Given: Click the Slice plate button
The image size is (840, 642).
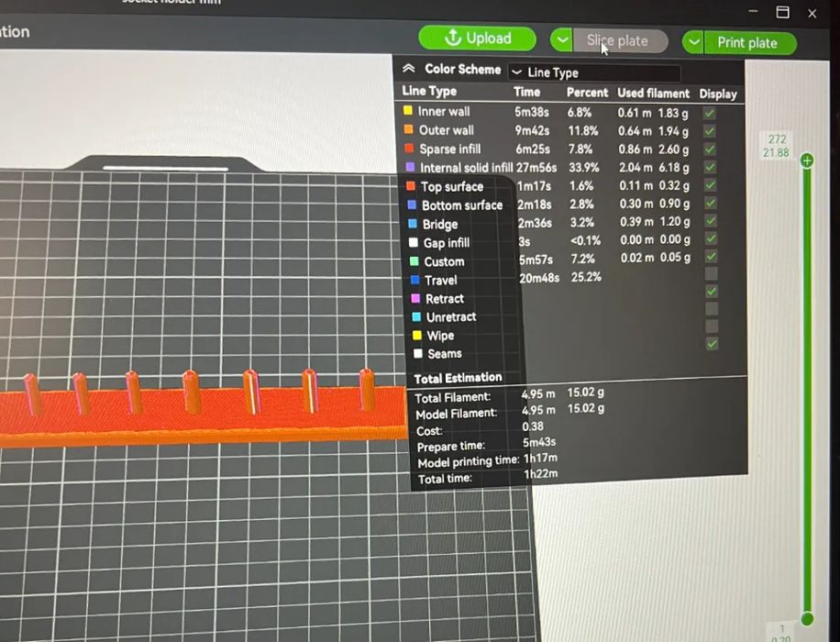Looking at the screenshot, I should coord(620,41).
